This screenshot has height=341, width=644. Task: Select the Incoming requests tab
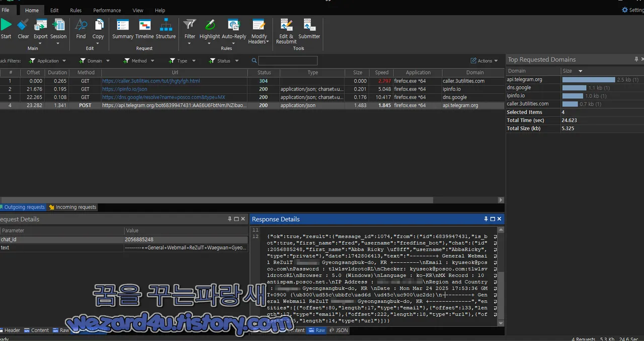72,207
